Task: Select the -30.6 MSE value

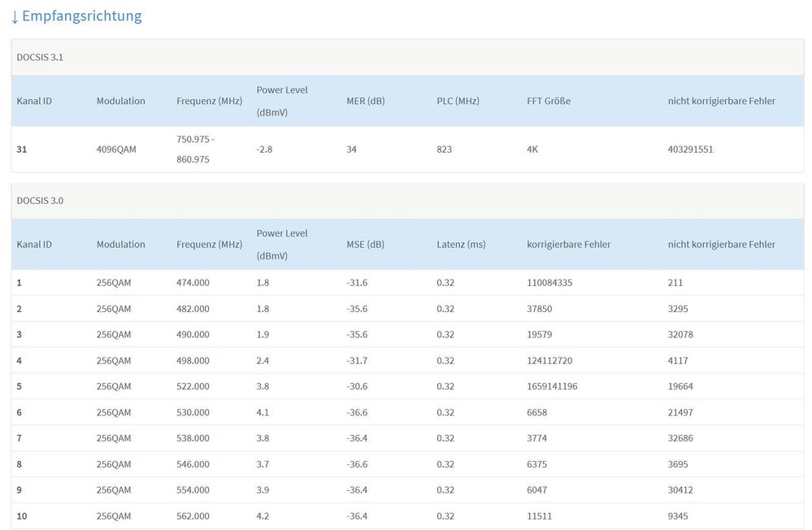Action: point(357,386)
